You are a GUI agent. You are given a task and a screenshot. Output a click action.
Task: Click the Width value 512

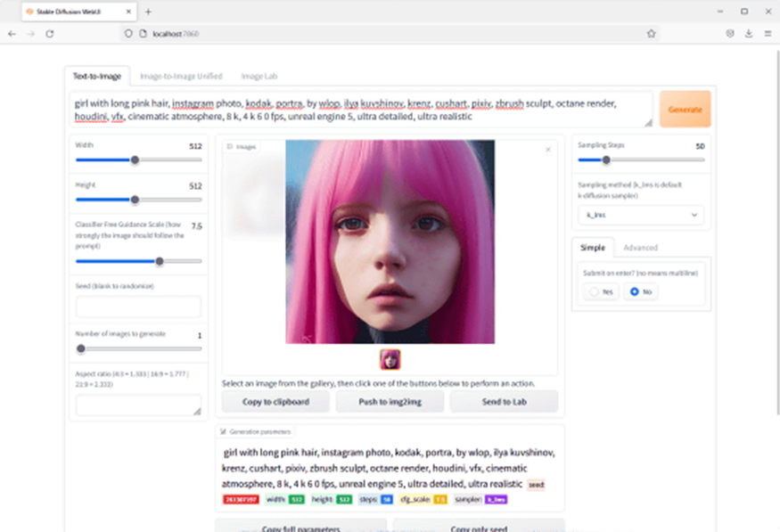point(195,146)
